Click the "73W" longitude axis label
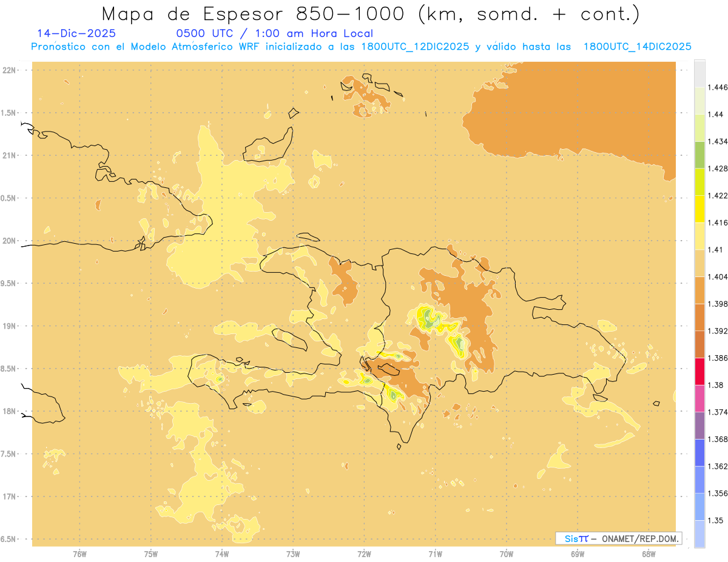The width and height of the screenshot is (728, 562). pos(293,554)
